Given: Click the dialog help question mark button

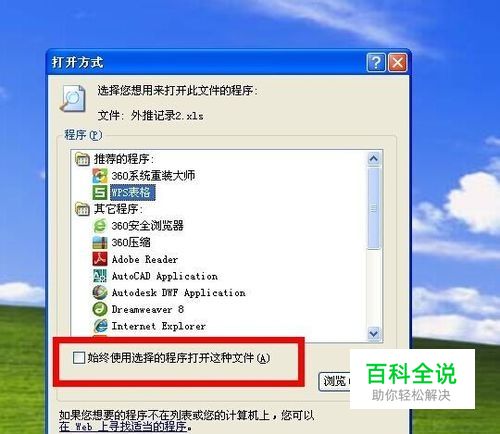Looking at the screenshot, I should [x=376, y=62].
